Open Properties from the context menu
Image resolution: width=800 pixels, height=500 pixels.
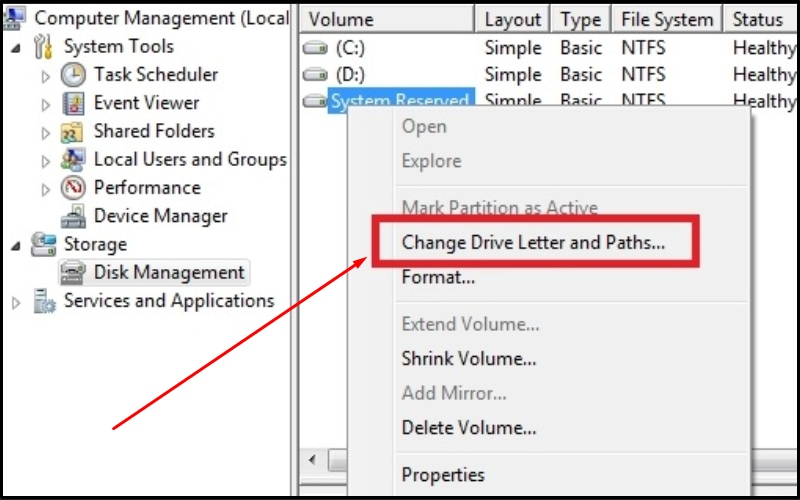coord(443,475)
